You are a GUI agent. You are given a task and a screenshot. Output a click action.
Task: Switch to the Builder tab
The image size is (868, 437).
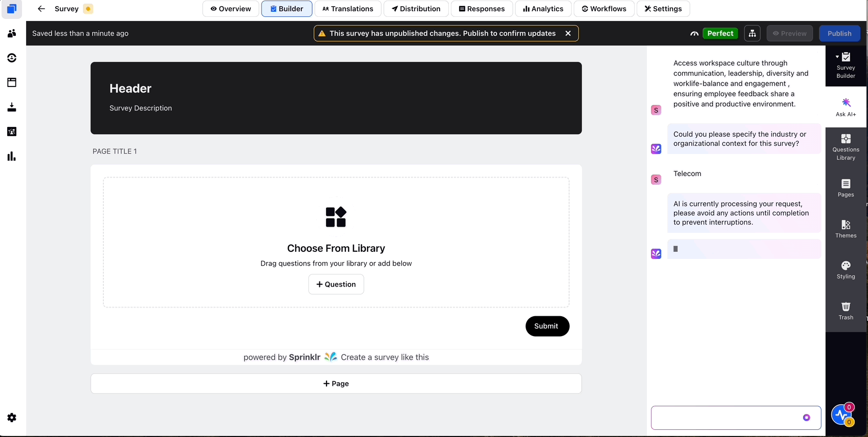click(287, 9)
